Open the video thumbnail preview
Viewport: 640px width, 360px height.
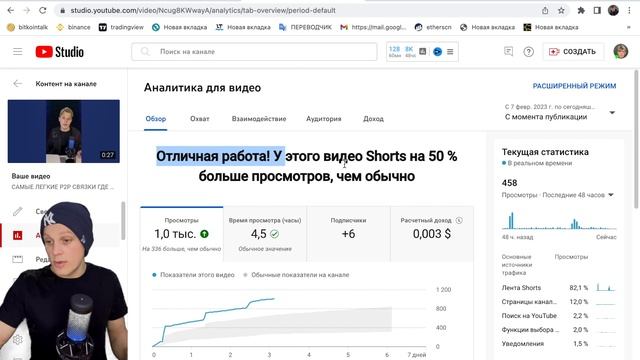point(64,131)
